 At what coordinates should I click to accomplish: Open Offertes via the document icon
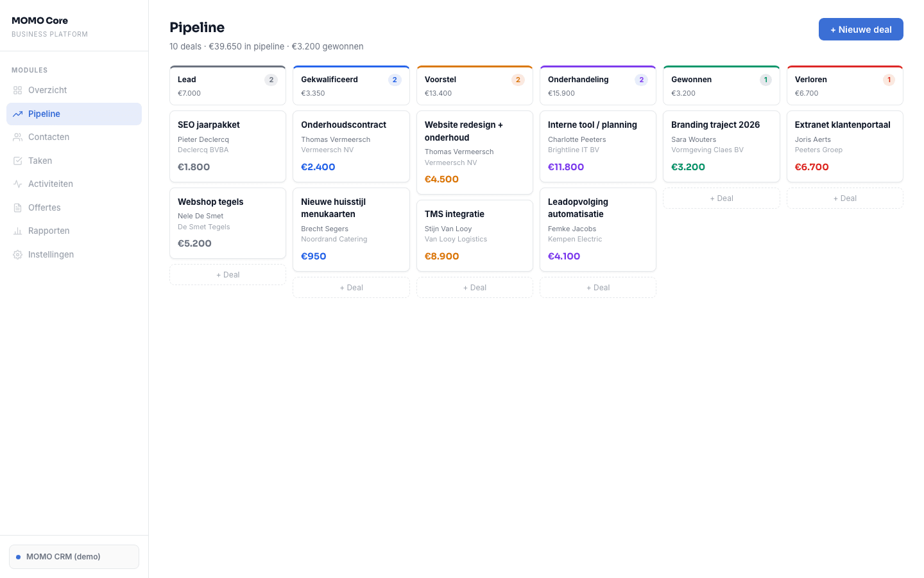coord(18,207)
